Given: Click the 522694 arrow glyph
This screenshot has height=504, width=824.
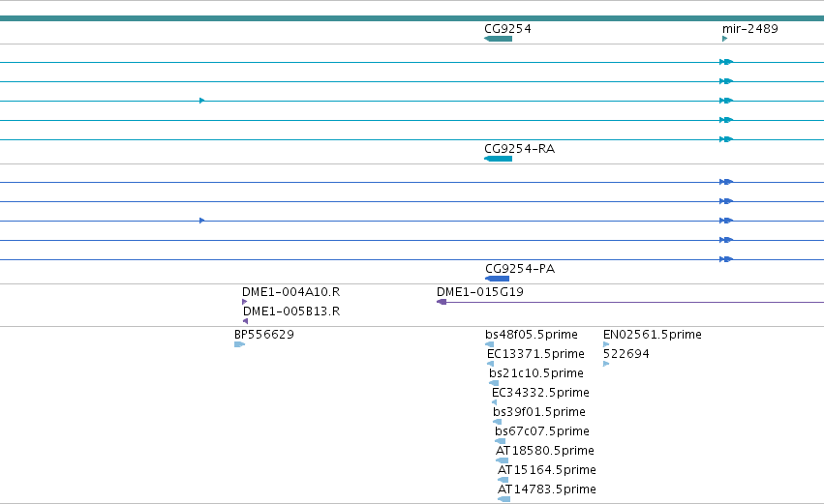Looking at the screenshot, I should [606, 364].
